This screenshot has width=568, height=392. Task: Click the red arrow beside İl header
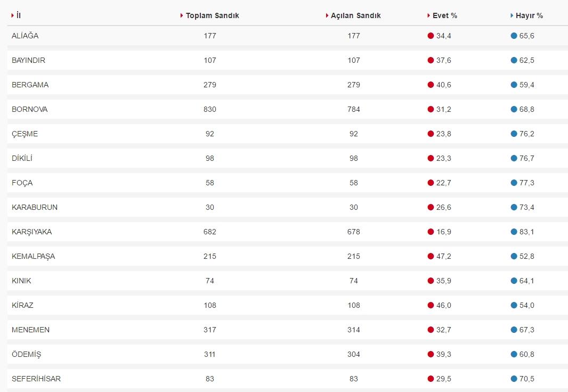(x=12, y=15)
